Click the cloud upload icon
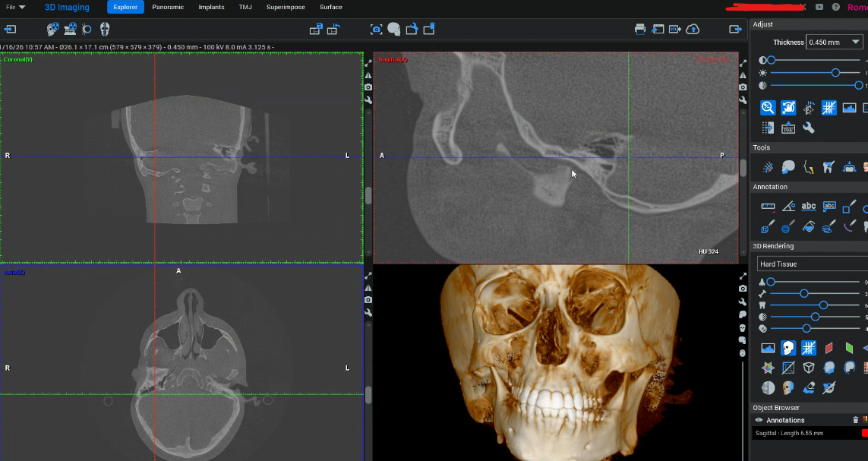Screen dimensions: 868x461 coord(693,29)
